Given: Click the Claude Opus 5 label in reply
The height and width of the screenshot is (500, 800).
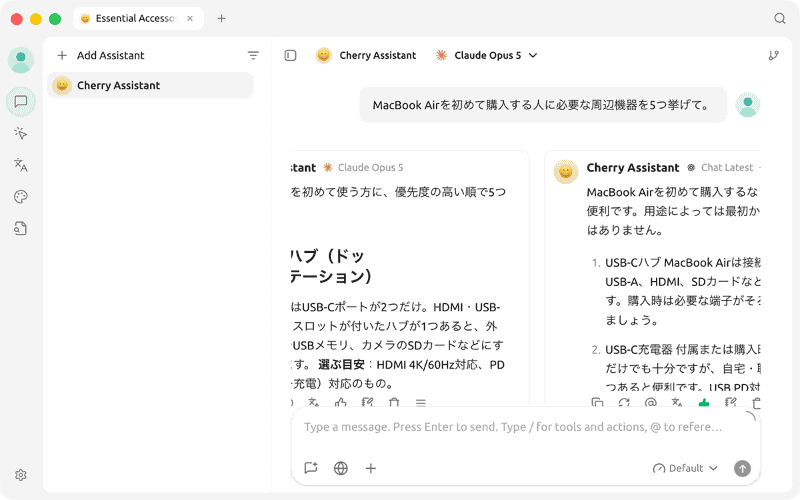Looking at the screenshot, I should coord(370,167).
